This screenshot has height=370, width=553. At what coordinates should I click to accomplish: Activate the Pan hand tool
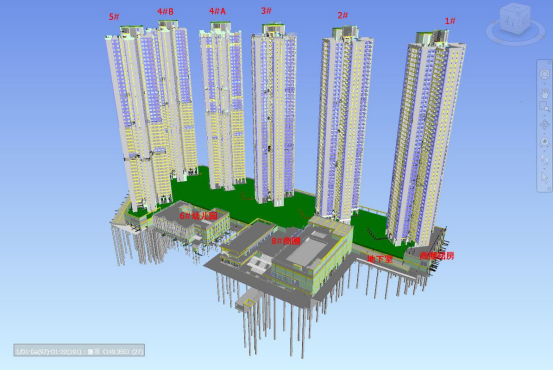(x=544, y=94)
